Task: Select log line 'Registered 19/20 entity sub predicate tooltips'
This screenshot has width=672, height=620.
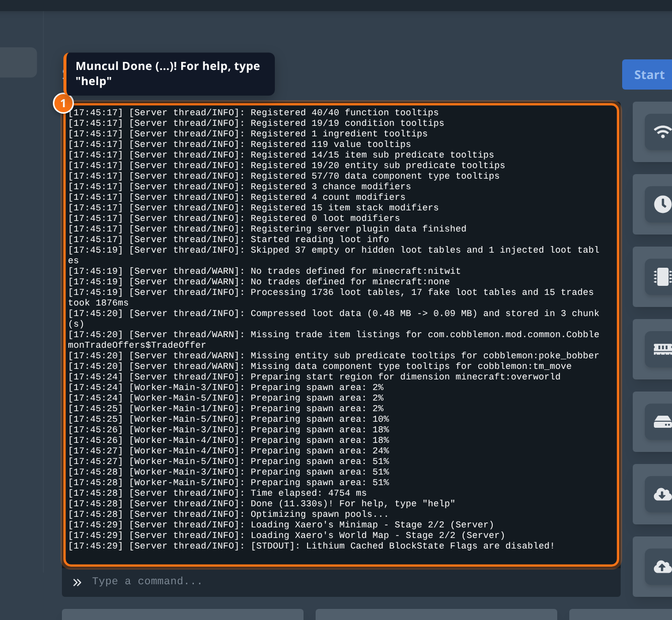Action: pyautogui.click(x=286, y=166)
